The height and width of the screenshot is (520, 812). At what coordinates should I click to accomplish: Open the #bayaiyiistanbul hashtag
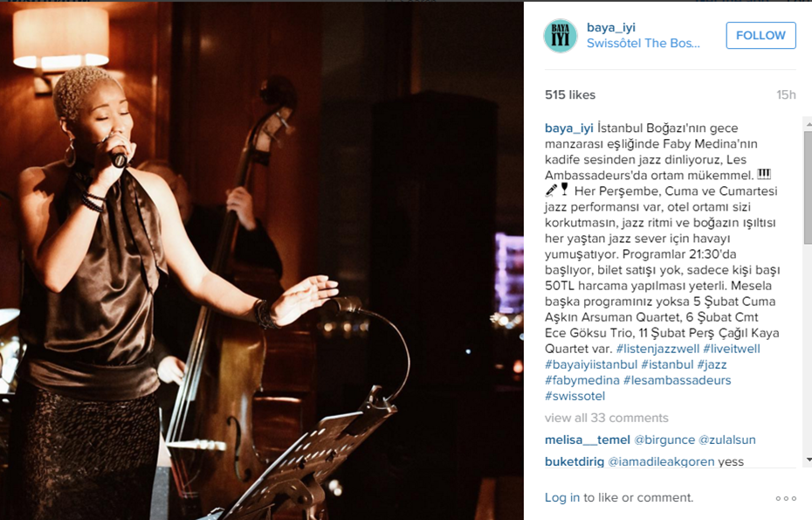click(x=591, y=364)
